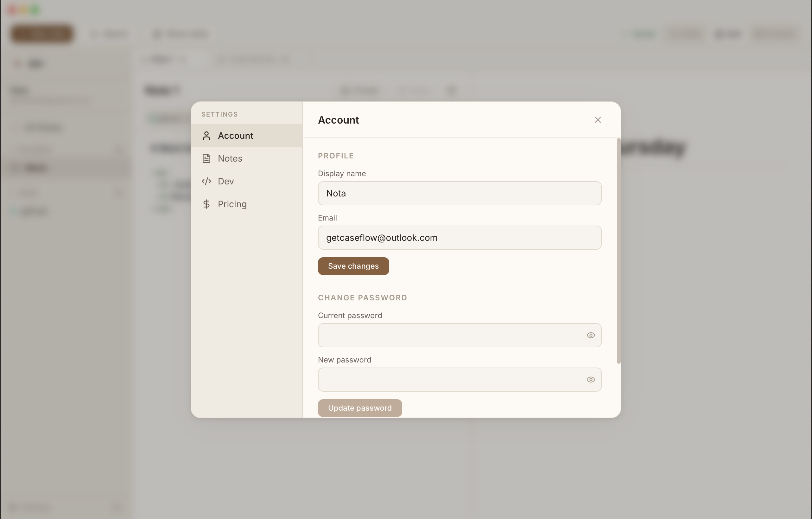Click the Display name field containing Nota

tap(459, 193)
